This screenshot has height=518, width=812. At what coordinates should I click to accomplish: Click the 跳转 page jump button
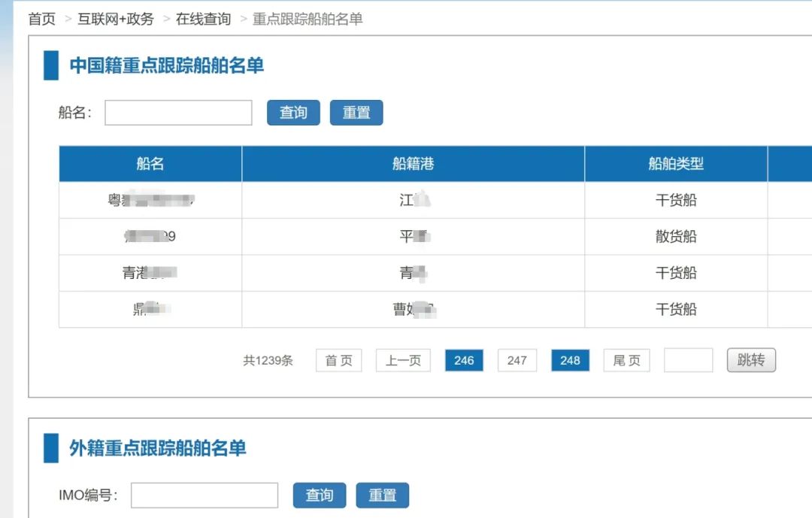(x=750, y=360)
